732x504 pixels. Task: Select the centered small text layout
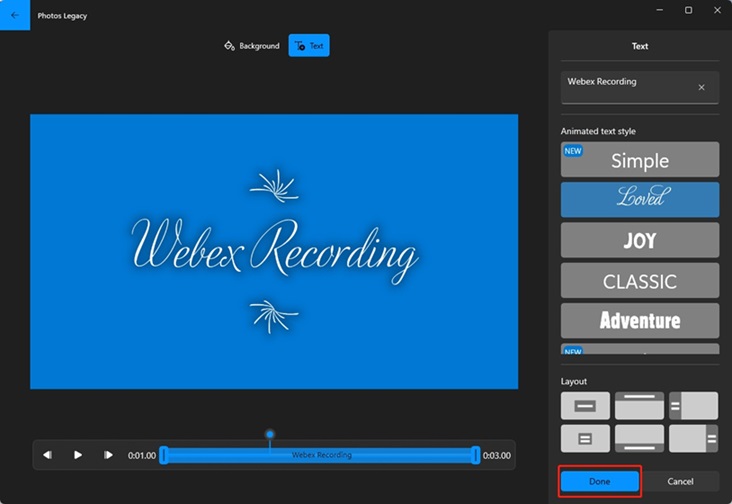[x=585, y=438]
